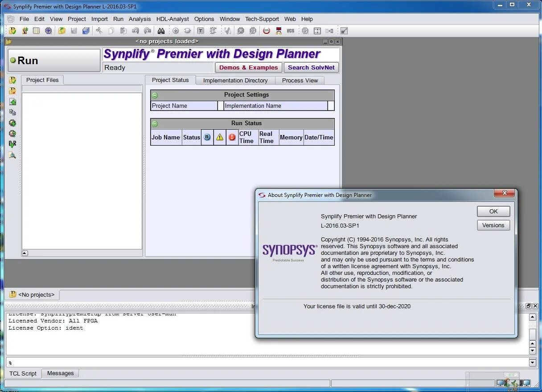
Task: Click the Close Project sidebar icon
Action: [12, 91]
